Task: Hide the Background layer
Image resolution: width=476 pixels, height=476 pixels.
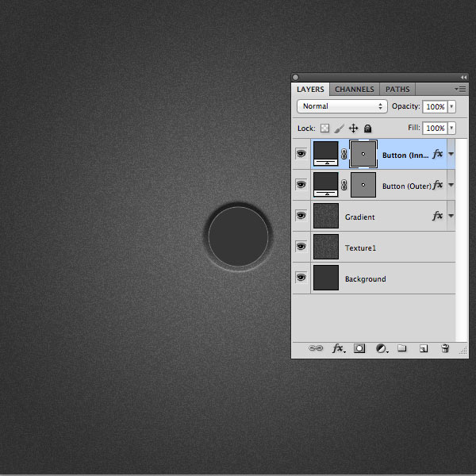Action: pyautogui.click(x=301, y=278)
